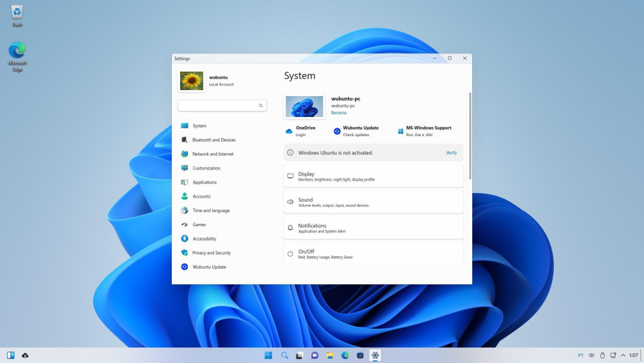Open the Sound settings panel
Image resolution: width=644 pixels, height=363 pixels.
373,201
